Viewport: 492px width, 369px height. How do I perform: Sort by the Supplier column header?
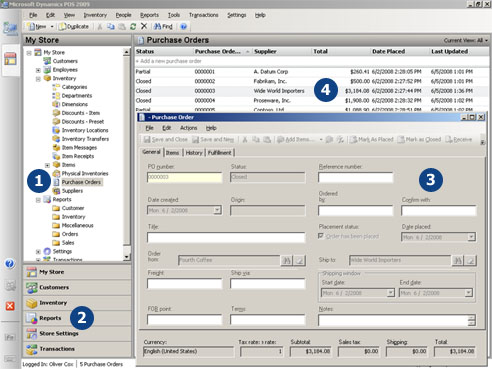pyautogui.click(x=281, y=51)
